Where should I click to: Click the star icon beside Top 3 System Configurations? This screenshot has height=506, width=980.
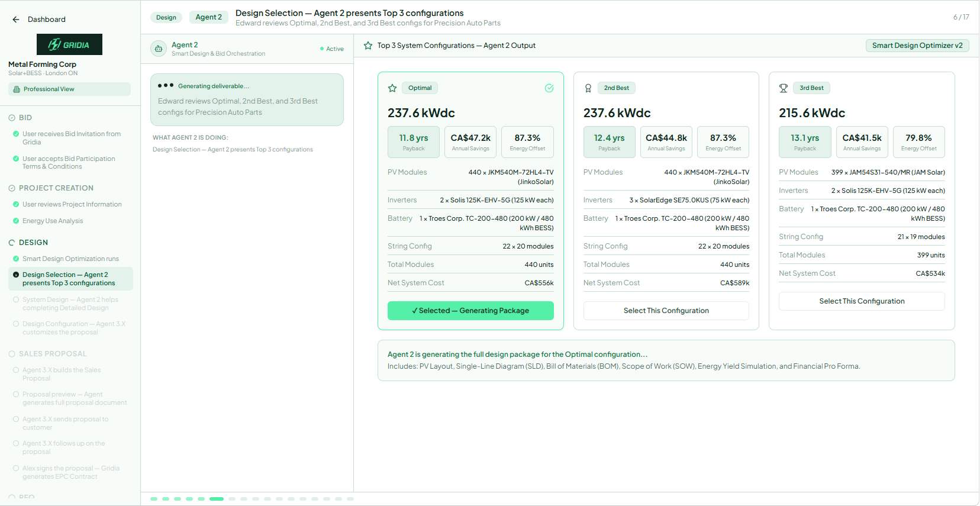(368, 46)
